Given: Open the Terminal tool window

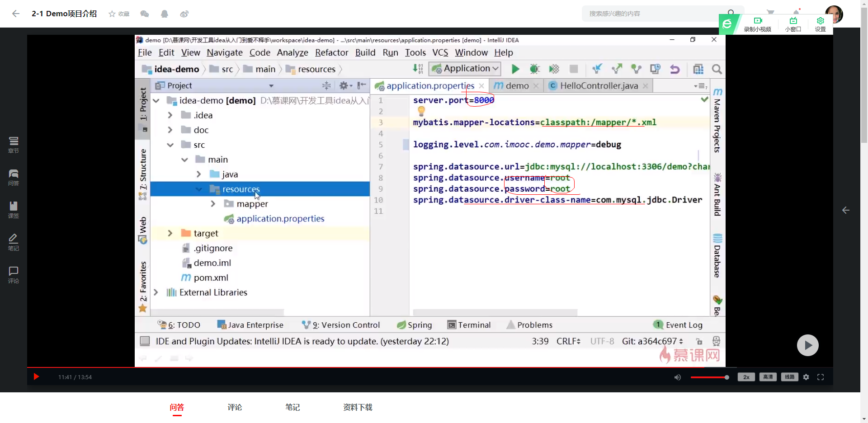Looking at the screenshot, I should pyautogui.click(x=469, y=325).
